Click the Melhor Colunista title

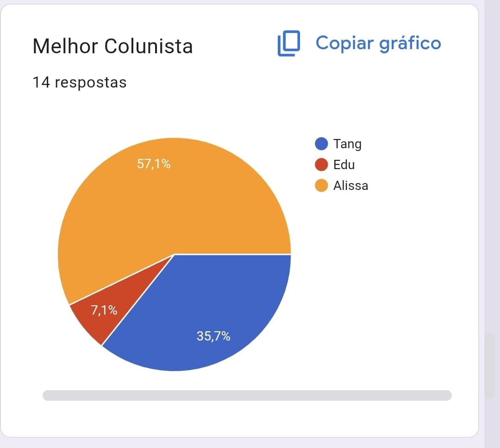tap(112, 46)
